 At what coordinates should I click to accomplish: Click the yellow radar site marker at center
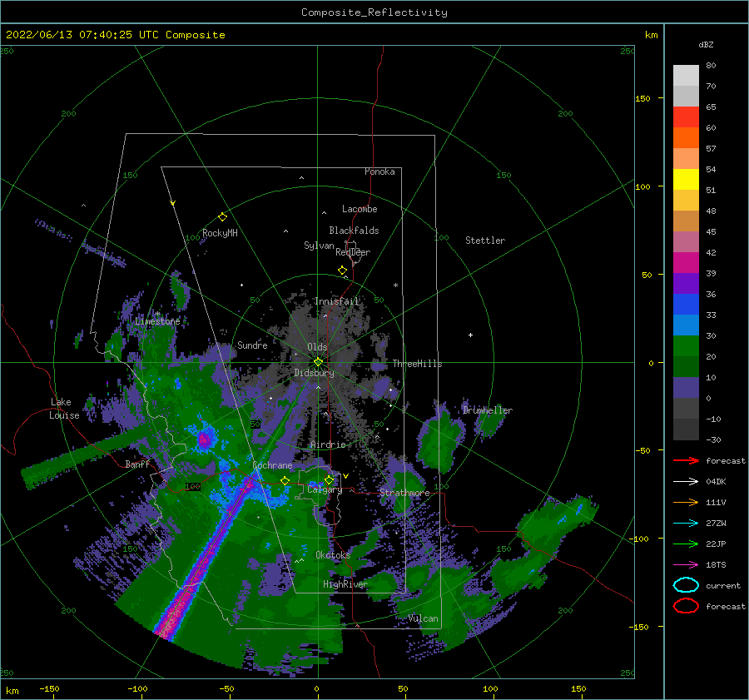318,362
